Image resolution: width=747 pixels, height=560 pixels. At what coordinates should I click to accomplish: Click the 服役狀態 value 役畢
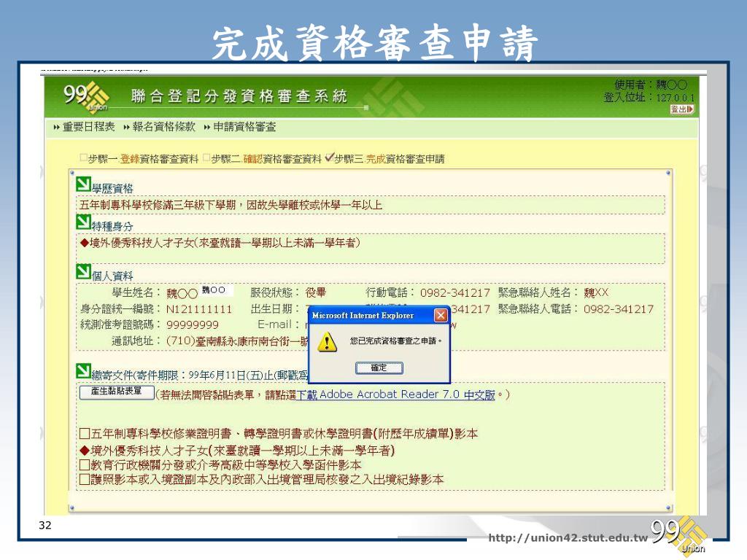316,292
